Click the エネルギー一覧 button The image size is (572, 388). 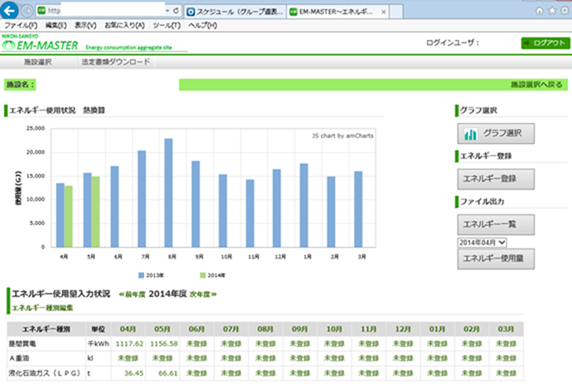(496, 224)
